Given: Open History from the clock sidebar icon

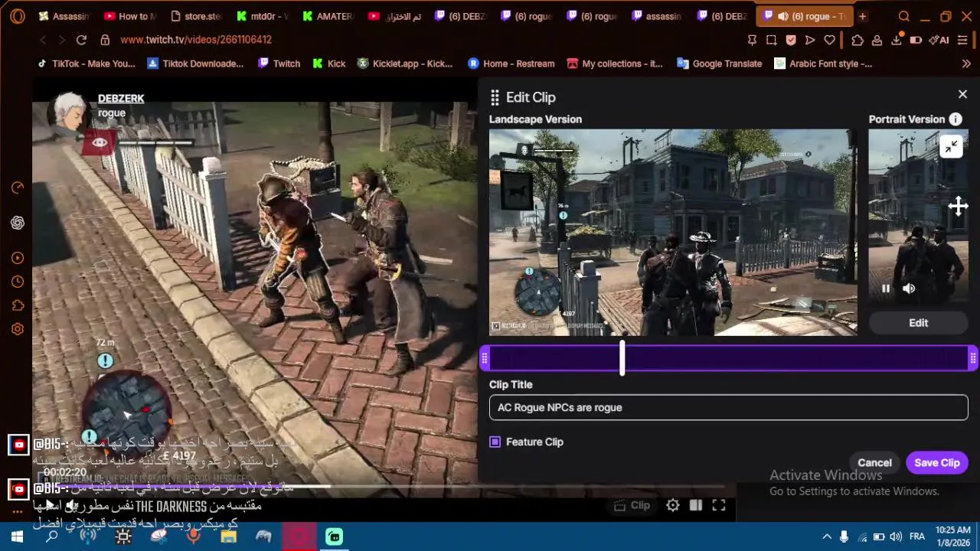Looking at the screenshot, I should [x=18, y=282].
